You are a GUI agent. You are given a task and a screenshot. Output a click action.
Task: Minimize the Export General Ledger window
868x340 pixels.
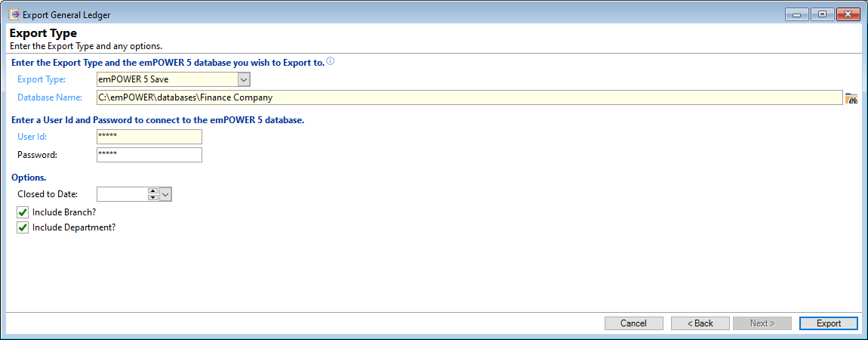pyautogui.click(x=797, y=14)
